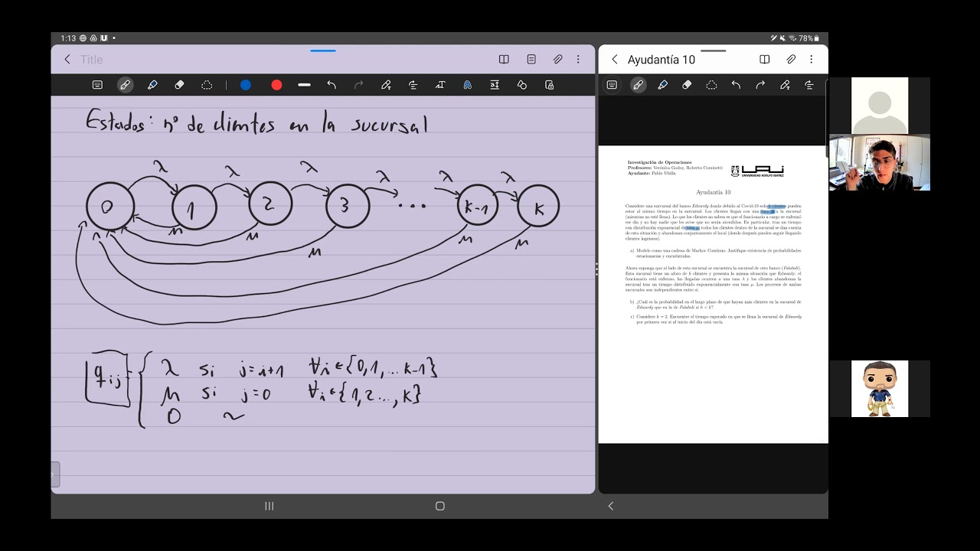This screenshot has height=551, width=980.
Task: Undo in Ayudantía 10 toolbar
Action: [x=736, y=85]
